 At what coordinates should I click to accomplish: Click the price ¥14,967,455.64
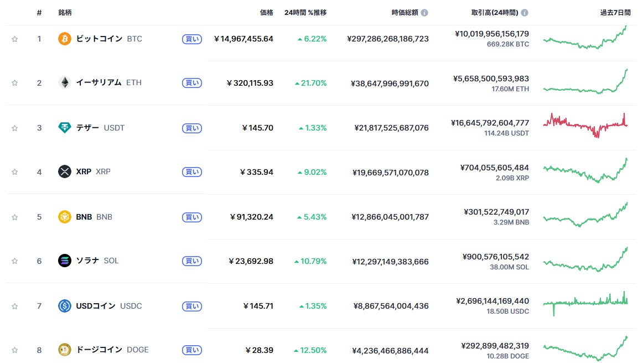coord(243,39)
